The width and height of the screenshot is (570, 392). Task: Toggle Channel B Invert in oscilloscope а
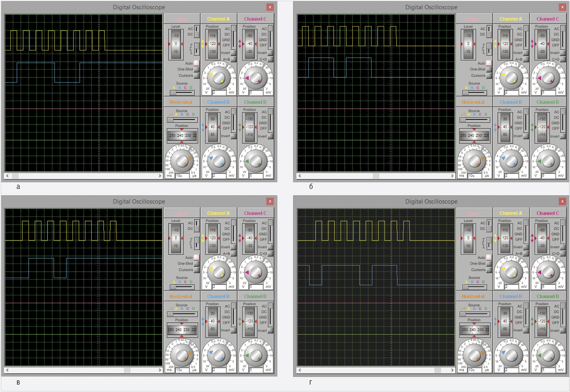tap(233, 136)
